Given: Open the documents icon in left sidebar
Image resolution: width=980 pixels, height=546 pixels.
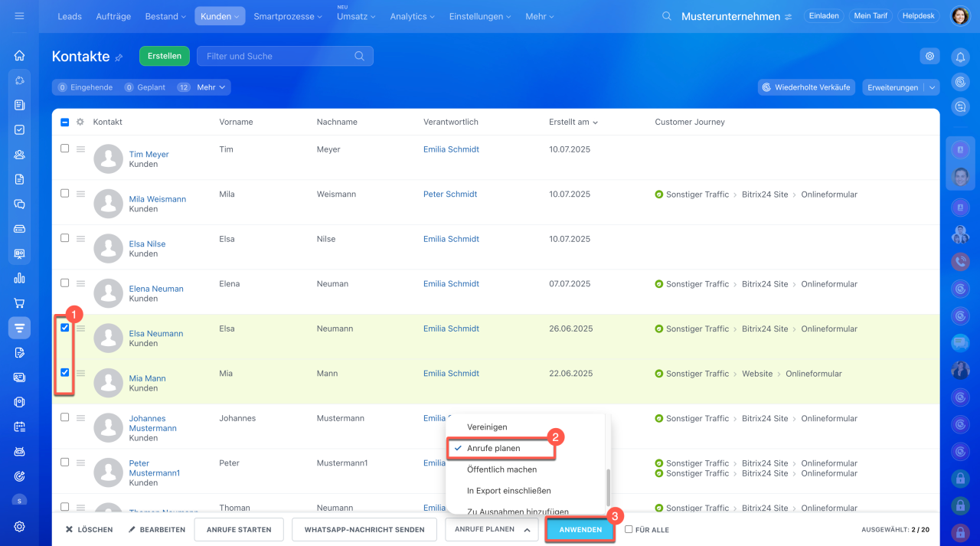Looking at the screenshot, I should tap(20, 179).
